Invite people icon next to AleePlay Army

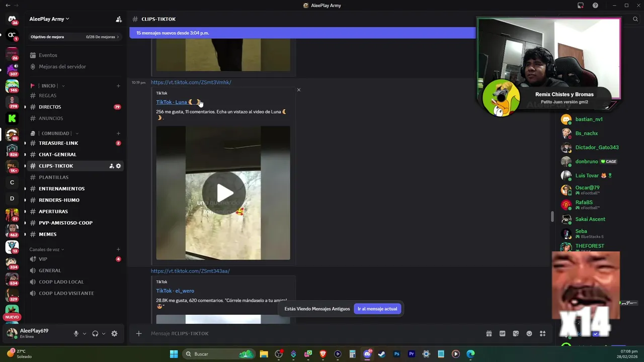coord(119,19)
